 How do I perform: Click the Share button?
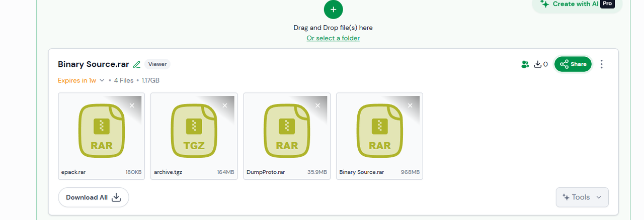pos(573,64)
